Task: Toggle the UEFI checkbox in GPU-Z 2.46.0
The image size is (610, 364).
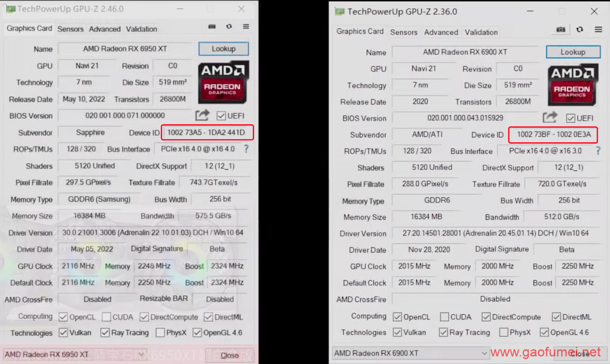Action: pyautogui.click(x=221, y=116)
